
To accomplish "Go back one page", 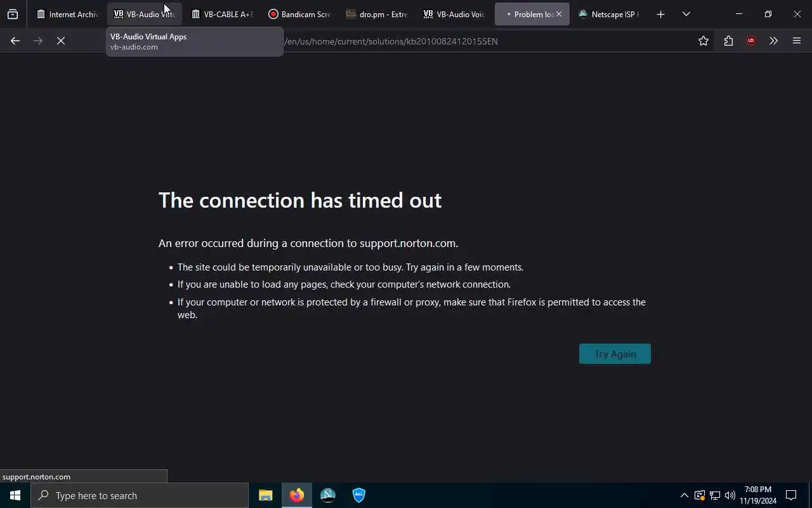I will [15, 41].
